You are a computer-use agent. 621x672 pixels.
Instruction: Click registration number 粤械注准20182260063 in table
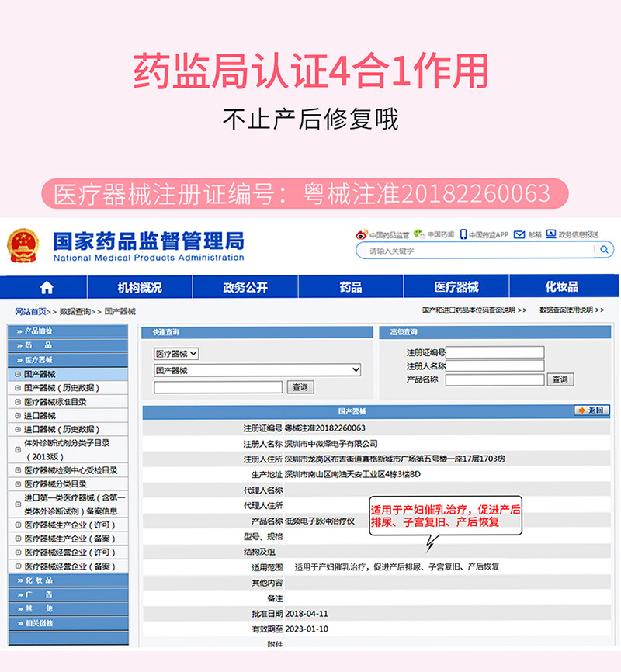click(x=324, y=428)
